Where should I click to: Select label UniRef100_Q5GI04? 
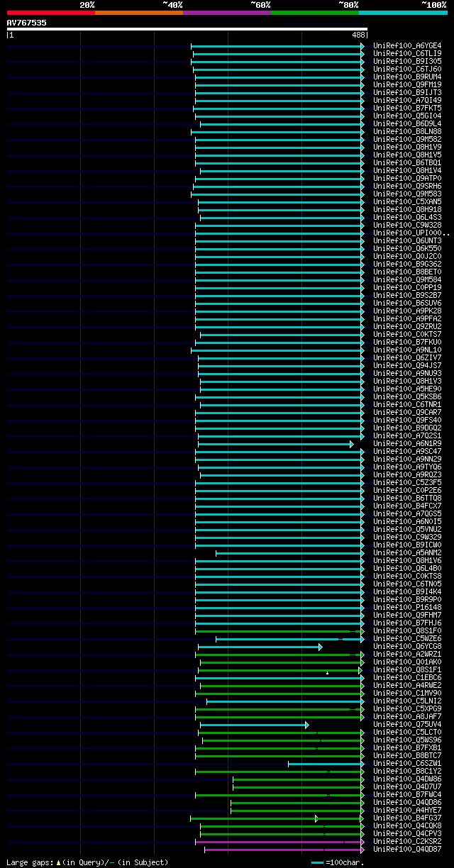[x=407, y=116]
